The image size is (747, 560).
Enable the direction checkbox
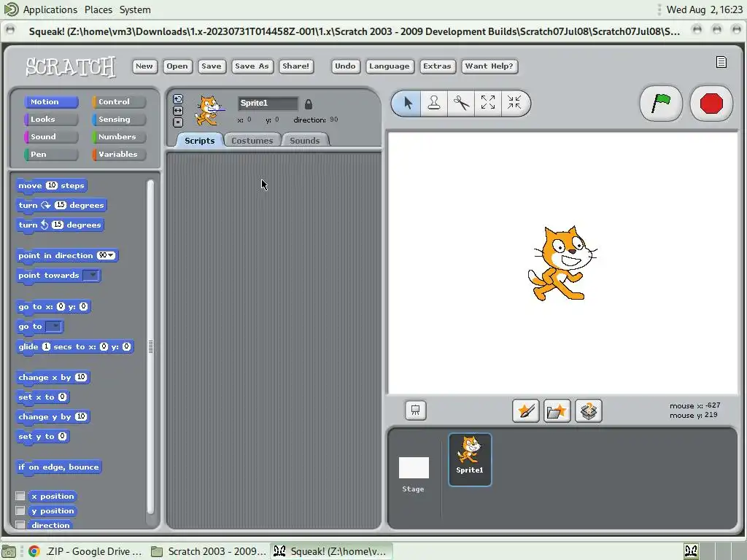[20, 525]
